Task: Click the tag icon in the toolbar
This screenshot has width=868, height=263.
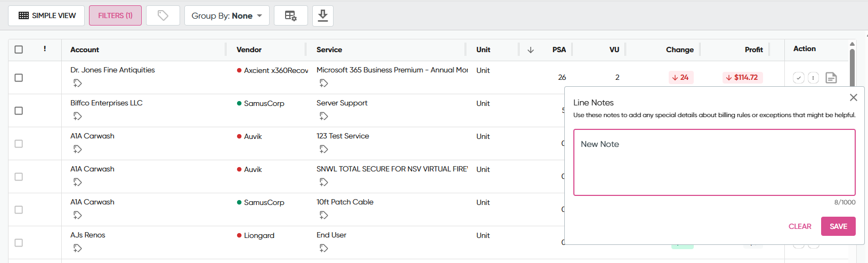Action: pyautogui.click(x=163, y=16)
